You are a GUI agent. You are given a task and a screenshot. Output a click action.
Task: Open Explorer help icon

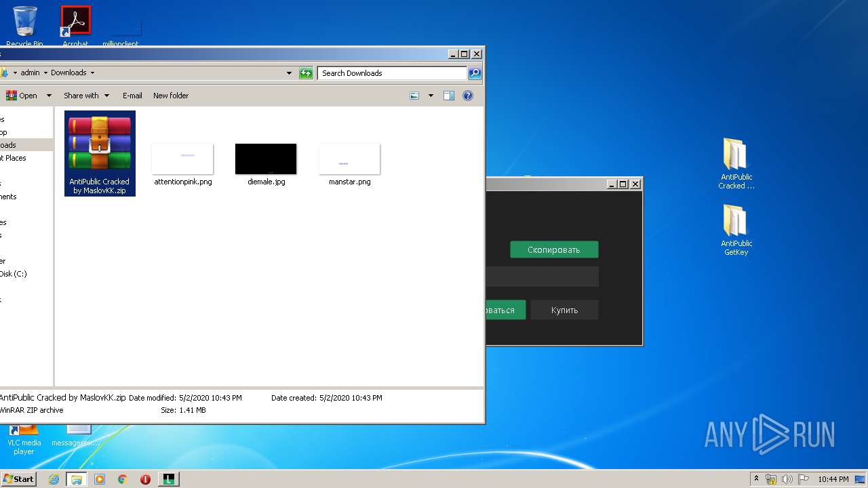click(468, 96)
